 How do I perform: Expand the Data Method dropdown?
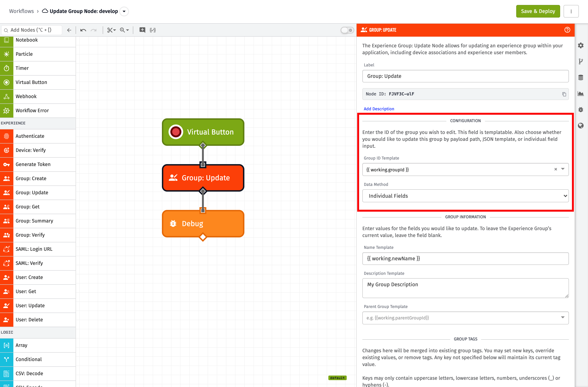(465, 196)
